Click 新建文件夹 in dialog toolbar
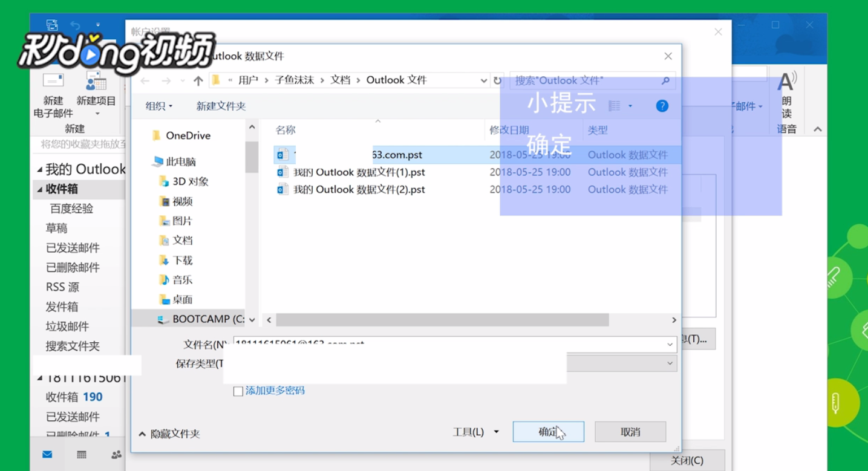868x471 pixels. click(221, 106)
